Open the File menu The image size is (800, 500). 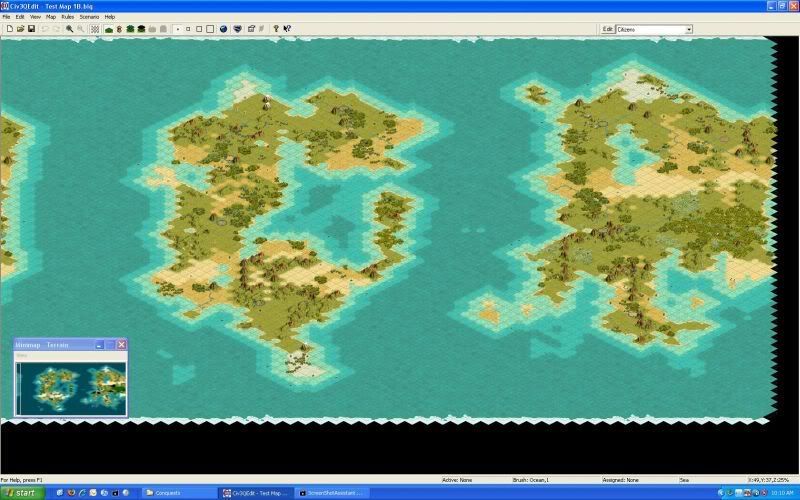pos(6,17)
